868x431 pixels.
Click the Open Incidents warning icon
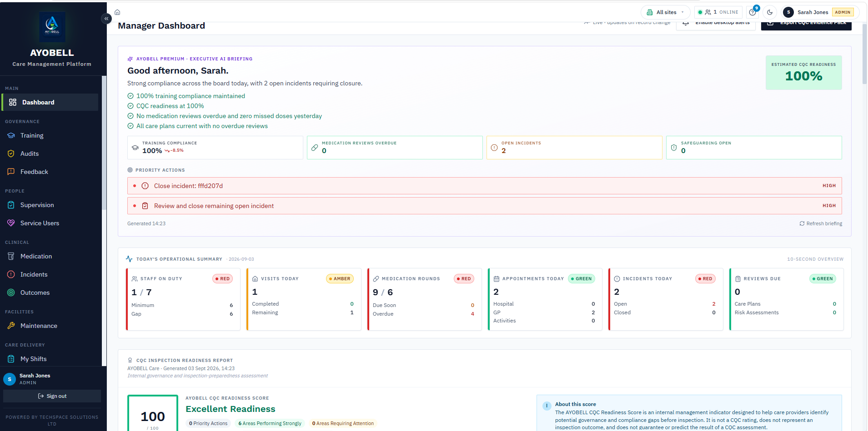(494, 148)
